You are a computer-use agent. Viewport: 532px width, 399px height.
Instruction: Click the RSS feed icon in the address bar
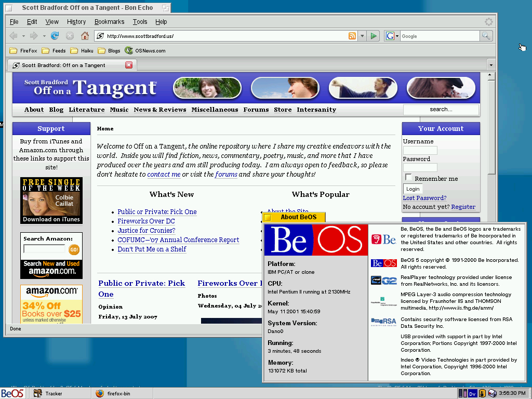click(352, 36)
